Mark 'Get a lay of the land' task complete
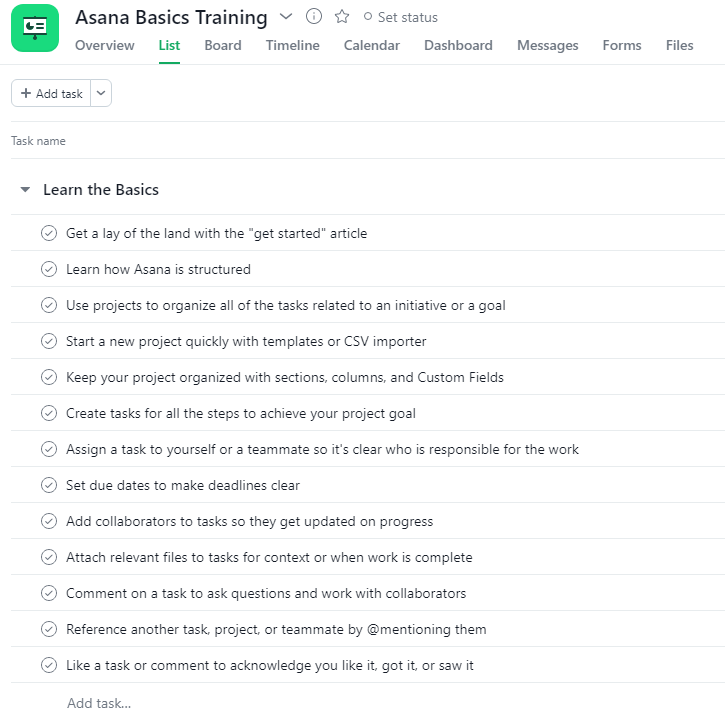The image size is (725, 722). (49, 233)
